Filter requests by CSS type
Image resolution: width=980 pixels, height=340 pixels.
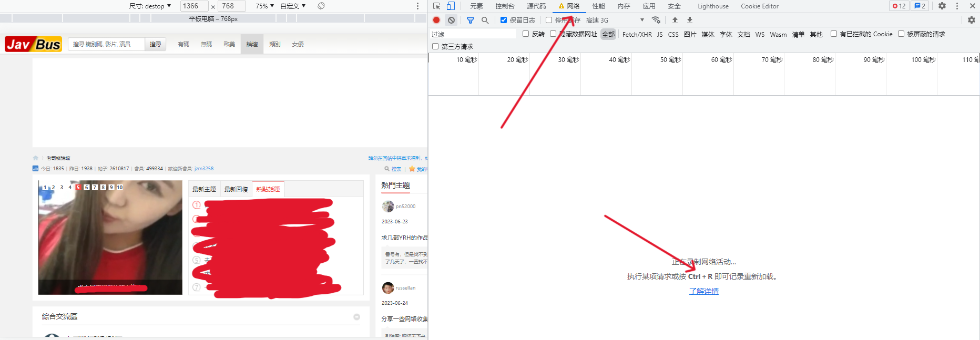[x=673, y=34]
